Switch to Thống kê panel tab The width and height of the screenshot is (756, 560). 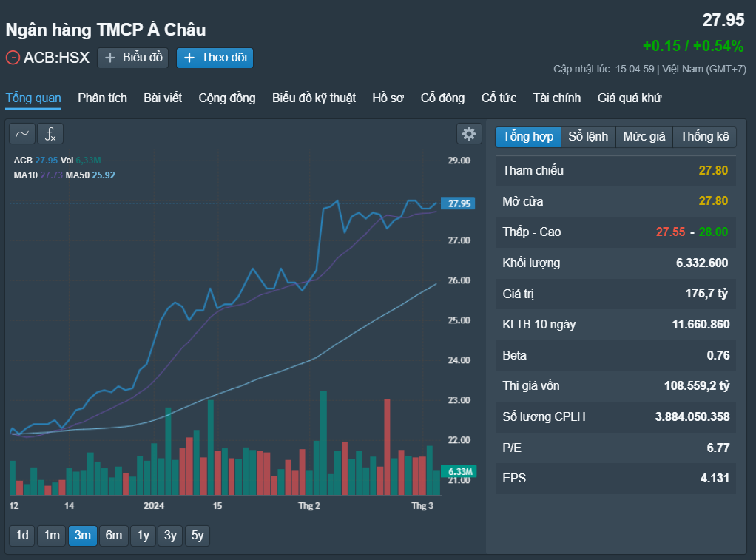click(704, 137)
